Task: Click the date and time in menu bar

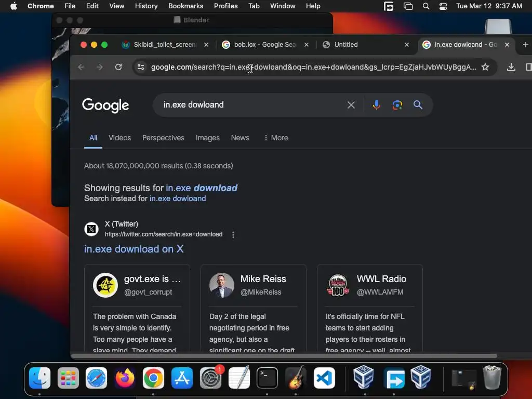Action: pos(489,6)
